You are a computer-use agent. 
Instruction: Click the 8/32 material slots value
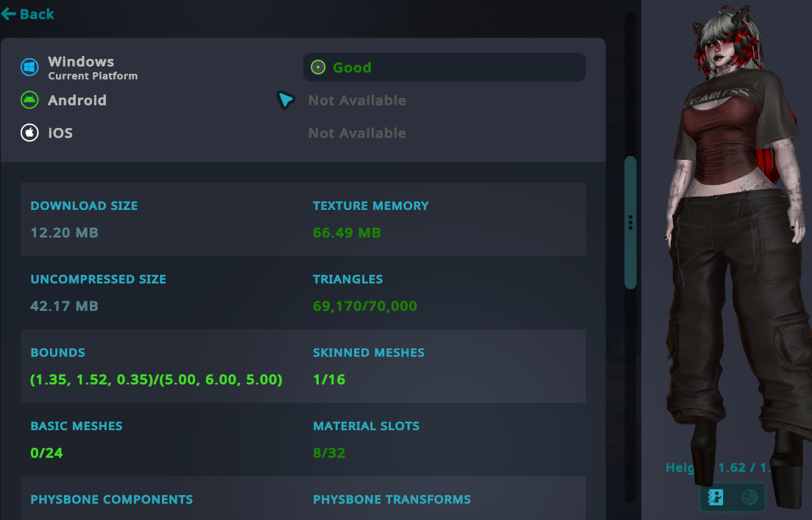[329, 453]
